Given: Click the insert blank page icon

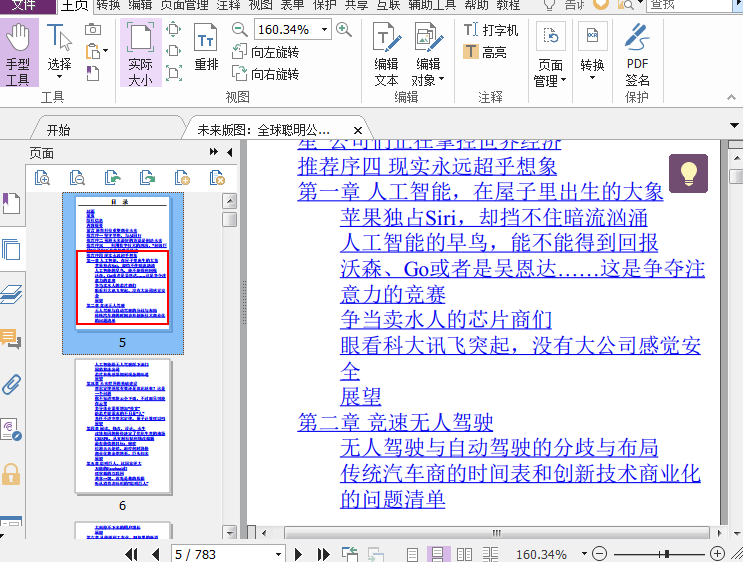Looking at the screenshot, I should coord(182,178).
